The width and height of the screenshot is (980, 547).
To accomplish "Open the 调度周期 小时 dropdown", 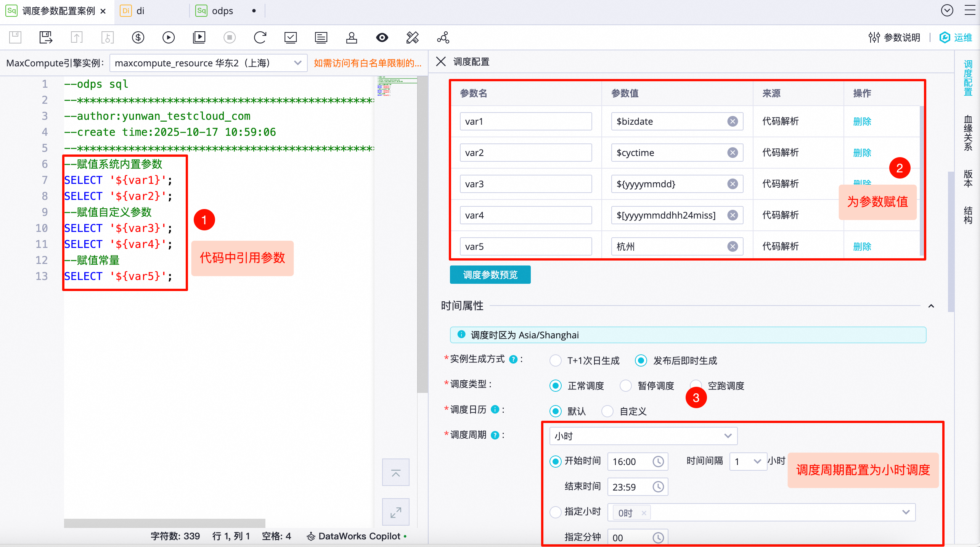I will click(643, 436).
